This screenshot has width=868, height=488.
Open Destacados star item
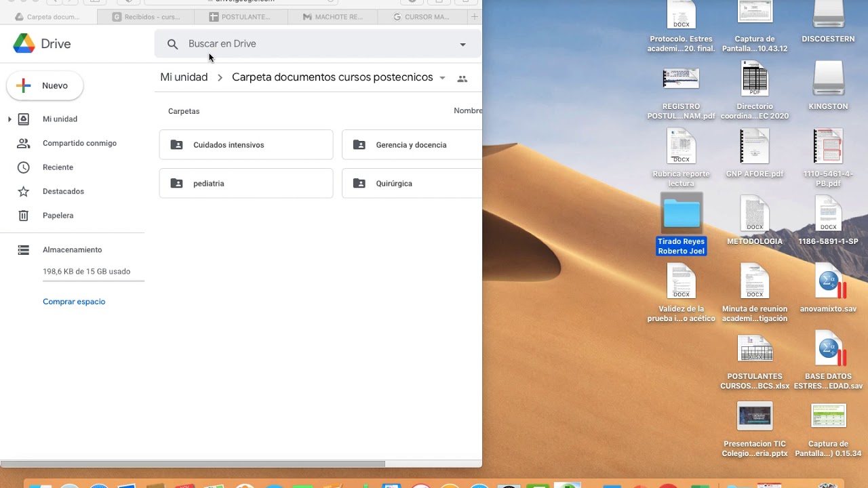tap(63, 192)
